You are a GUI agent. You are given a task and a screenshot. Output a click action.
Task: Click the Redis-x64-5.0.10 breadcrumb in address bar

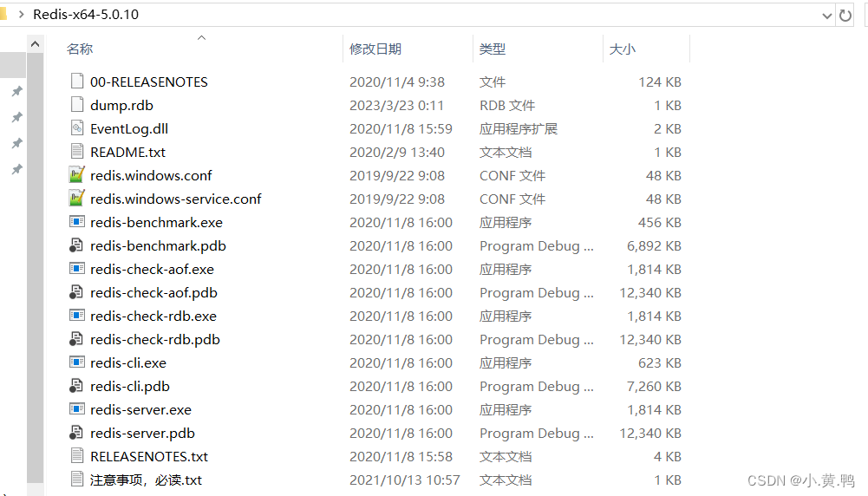tap(86, 15)
